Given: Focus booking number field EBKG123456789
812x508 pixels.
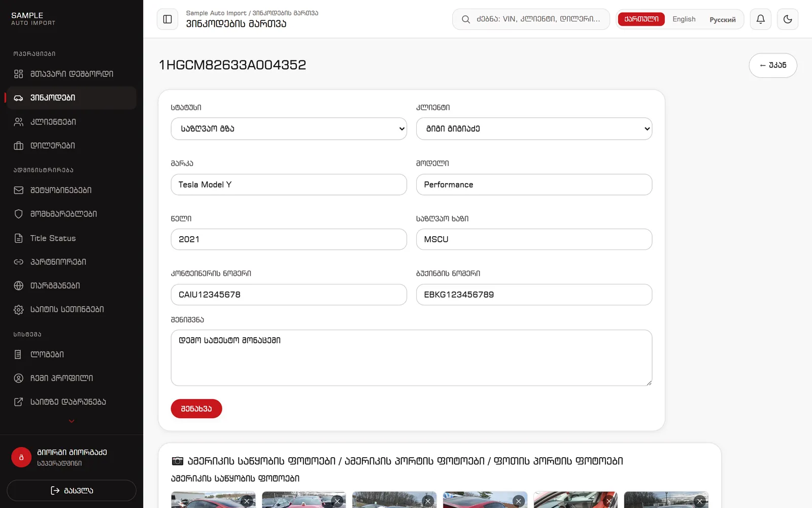Looking at the screenshot, I should (x=534, y=295).
